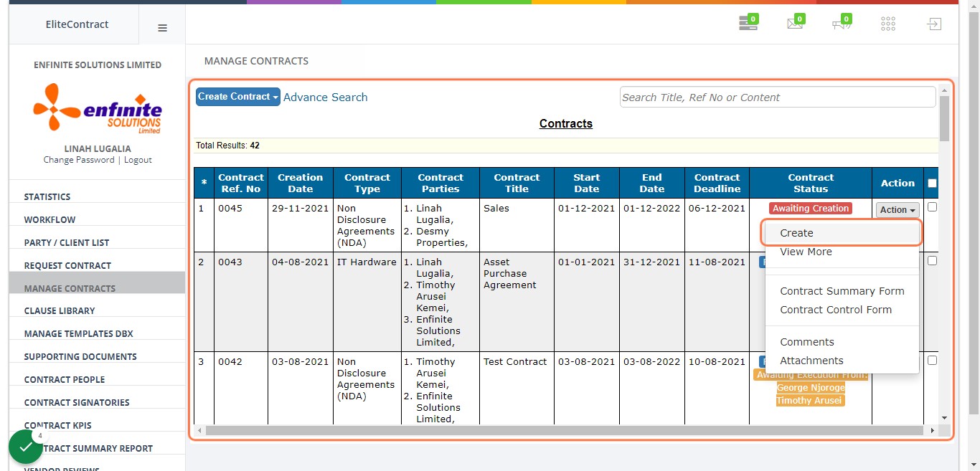Screen dimensions: 980x471
Task: Click the Logout link in sidebar
Action: pyautogui.click(x=138, y=160)
